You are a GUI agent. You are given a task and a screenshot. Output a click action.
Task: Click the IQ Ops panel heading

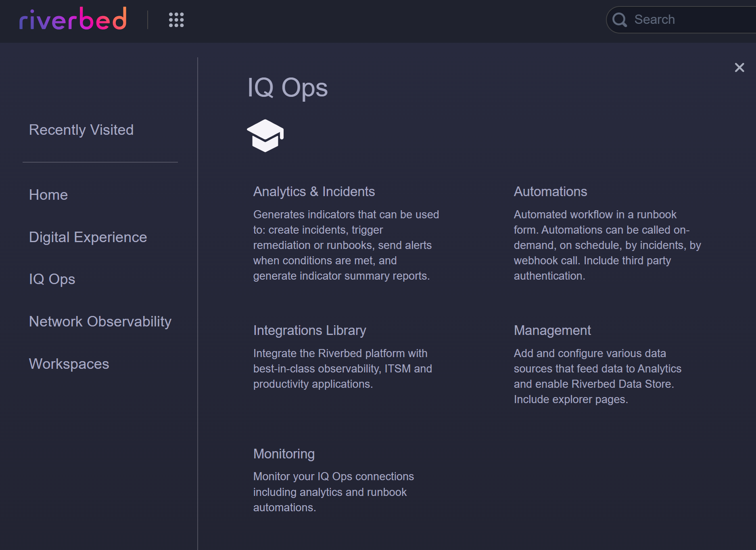pyautogui.click(x=287, y=88)
